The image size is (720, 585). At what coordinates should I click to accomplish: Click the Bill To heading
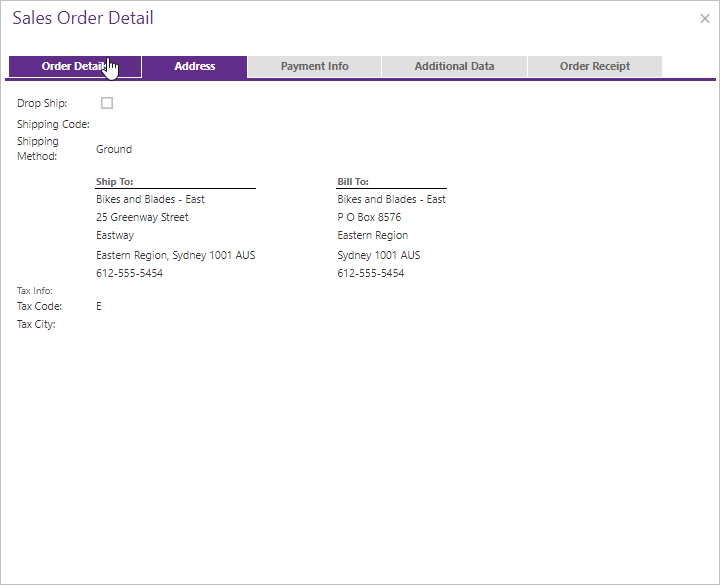point(353,182)
